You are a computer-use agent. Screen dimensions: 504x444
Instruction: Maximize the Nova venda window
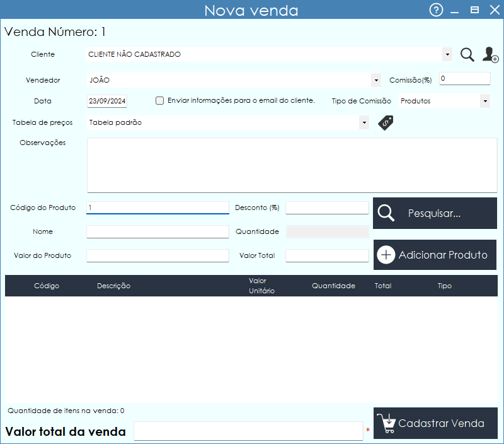click(475, 10)
